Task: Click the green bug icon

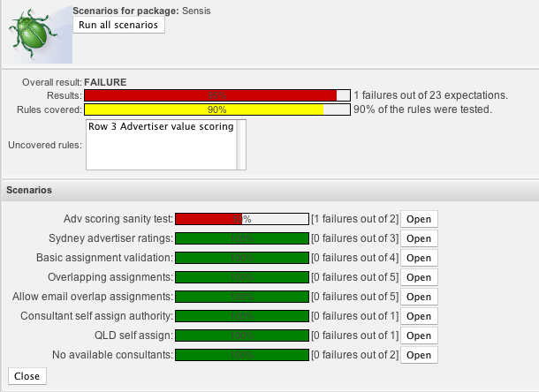Action: pyautogui.click(x=36, y=34)
